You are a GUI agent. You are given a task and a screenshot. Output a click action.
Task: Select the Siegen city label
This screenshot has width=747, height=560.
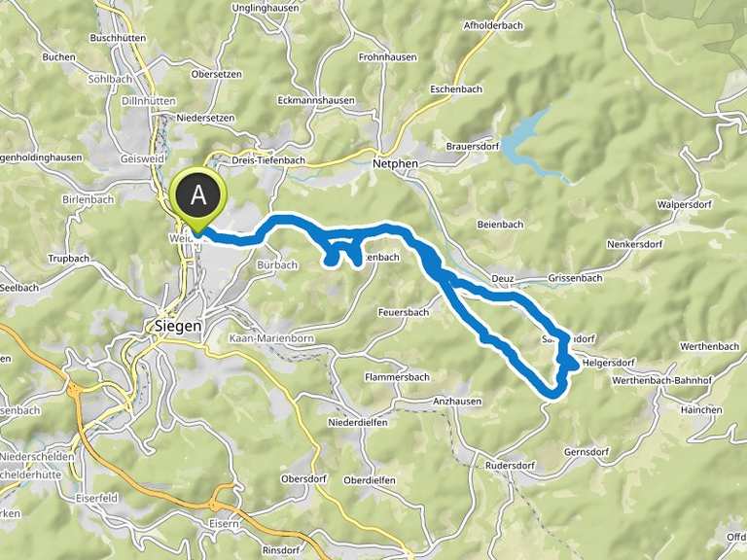point(178,327)
